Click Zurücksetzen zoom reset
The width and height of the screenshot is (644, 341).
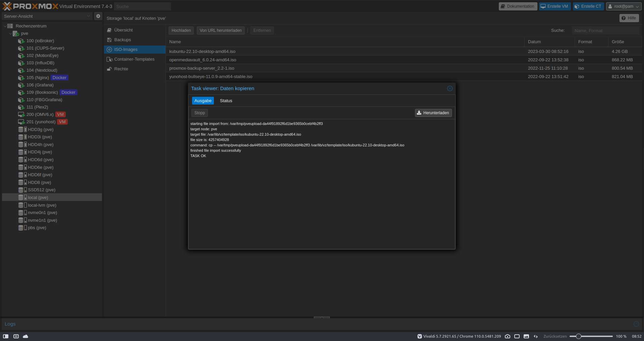click(x=555, y=336)
